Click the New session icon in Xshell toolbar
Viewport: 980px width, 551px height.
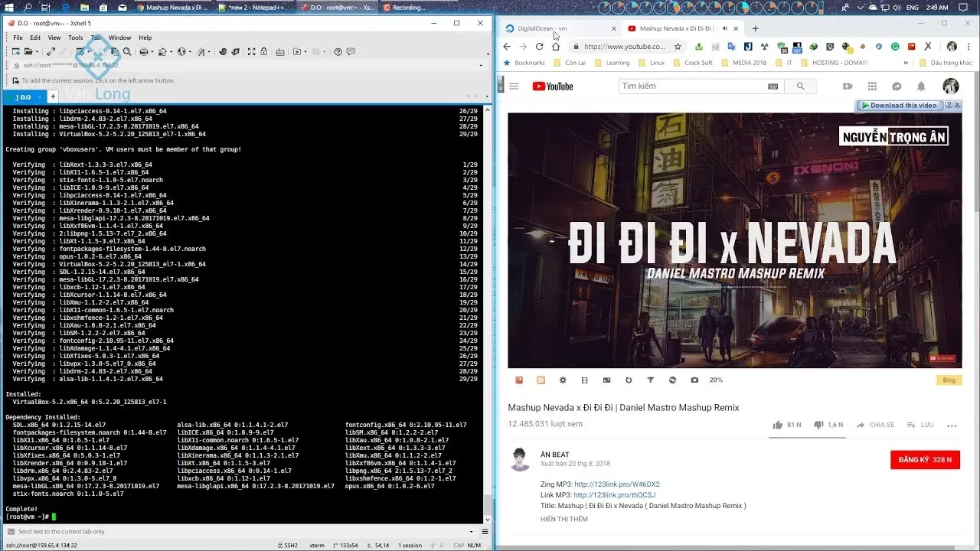[15, 52]
